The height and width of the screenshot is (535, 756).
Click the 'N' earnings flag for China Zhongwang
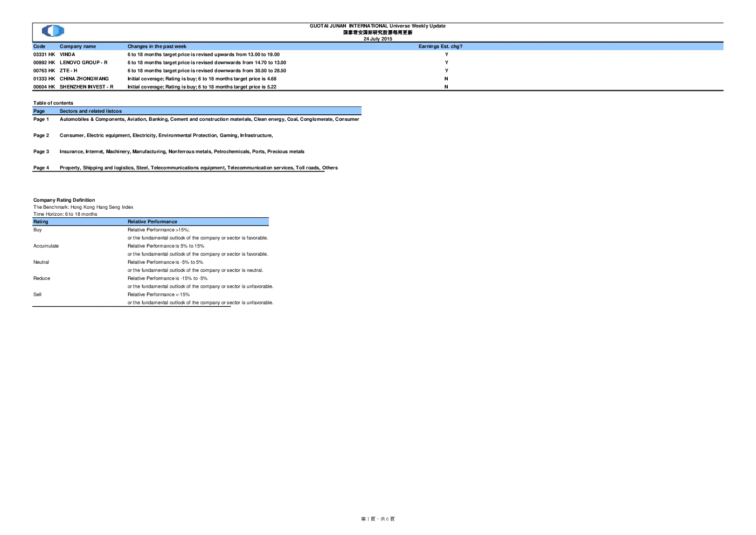click(x=446, y=79)
